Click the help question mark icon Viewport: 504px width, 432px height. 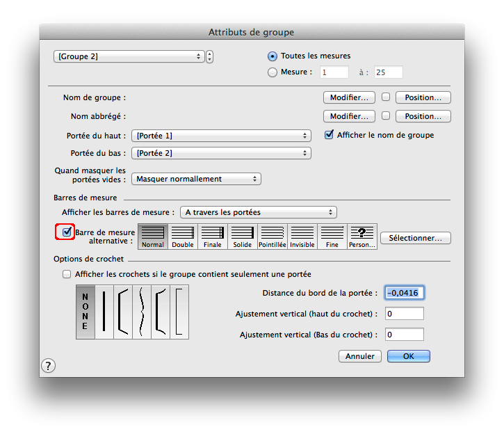48,366
